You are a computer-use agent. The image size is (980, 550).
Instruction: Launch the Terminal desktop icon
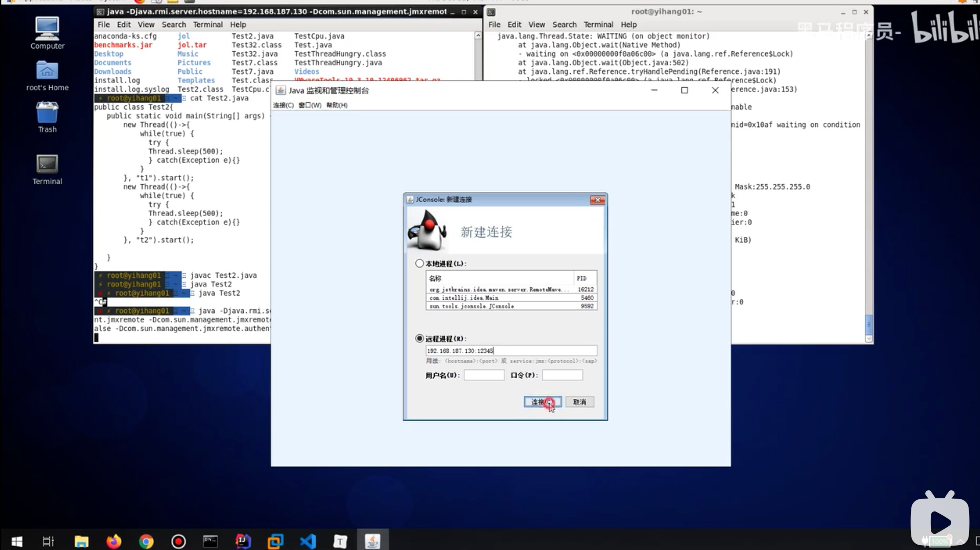click(47, 164)
